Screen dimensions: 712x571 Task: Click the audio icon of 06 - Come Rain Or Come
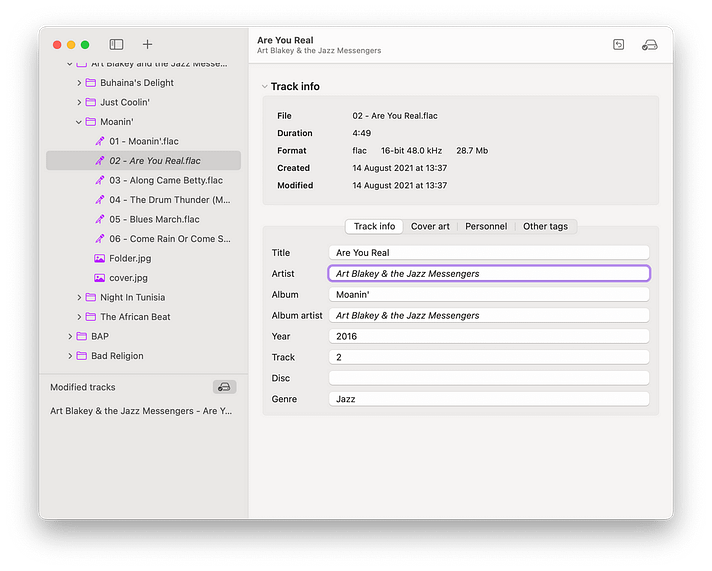point(99,239)
